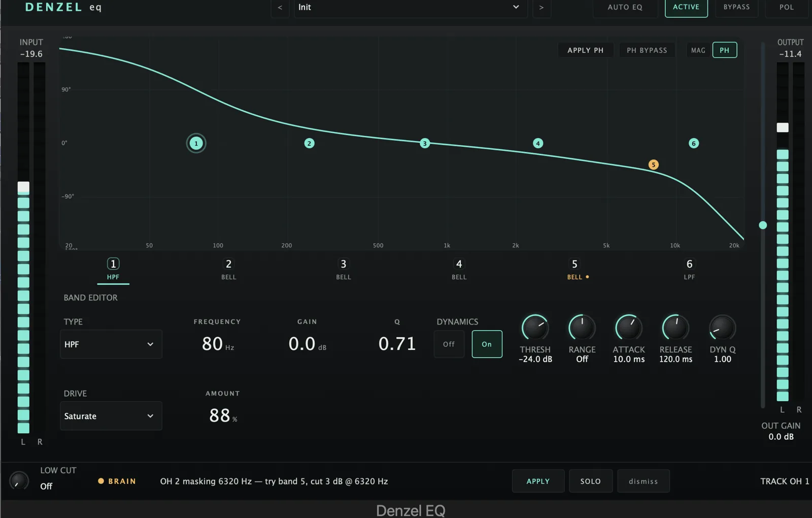Click the input meter peak marker
Screen dimensions: 812x518
(23, 187)
